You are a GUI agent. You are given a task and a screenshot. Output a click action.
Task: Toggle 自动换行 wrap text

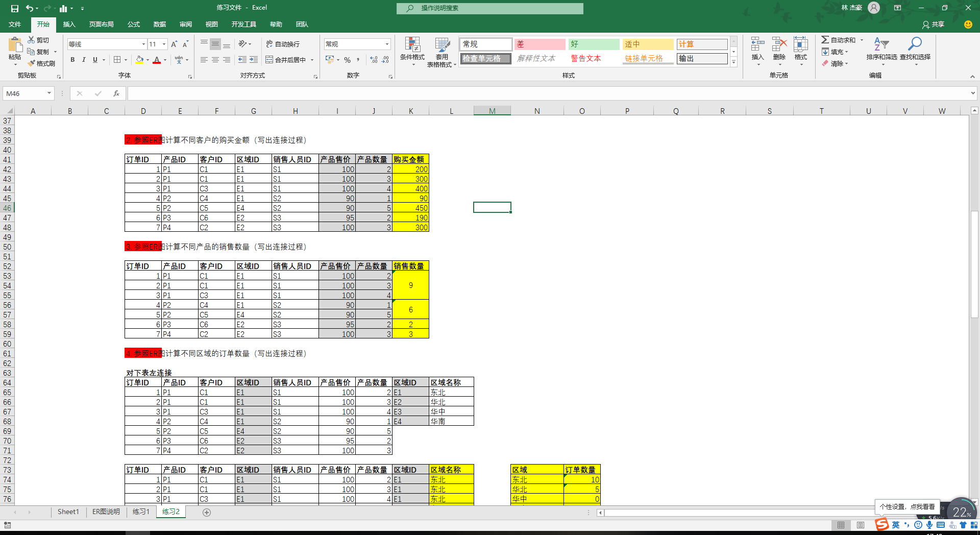(x=283, y=44)
